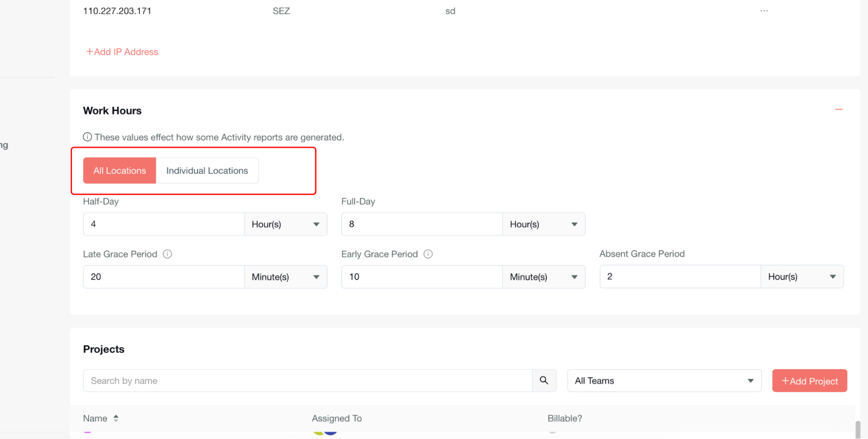
Task: Open the Early Grace Period unit dropdown
Action: coord(543,277)
